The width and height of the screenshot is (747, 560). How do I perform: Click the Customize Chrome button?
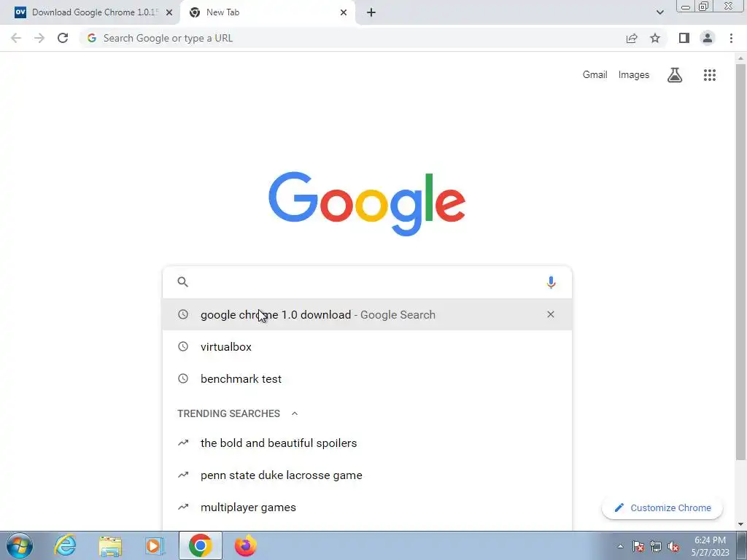[662, 507]
